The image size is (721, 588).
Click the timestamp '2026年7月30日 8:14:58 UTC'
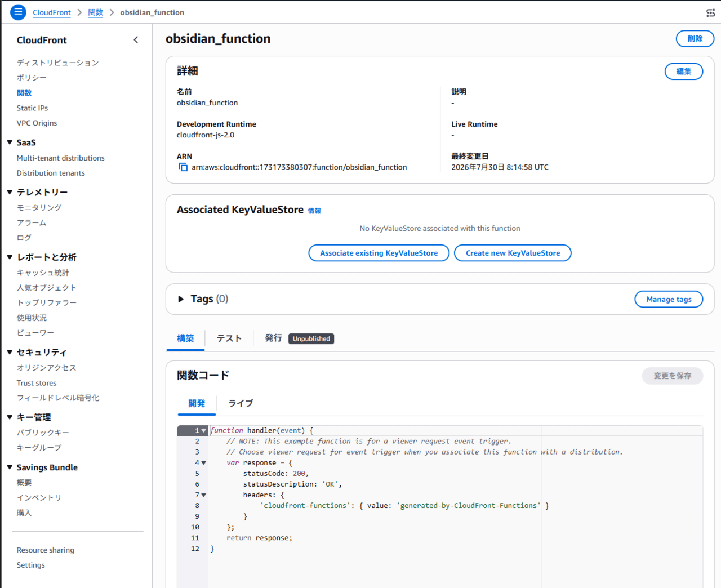tap(500, 167)
